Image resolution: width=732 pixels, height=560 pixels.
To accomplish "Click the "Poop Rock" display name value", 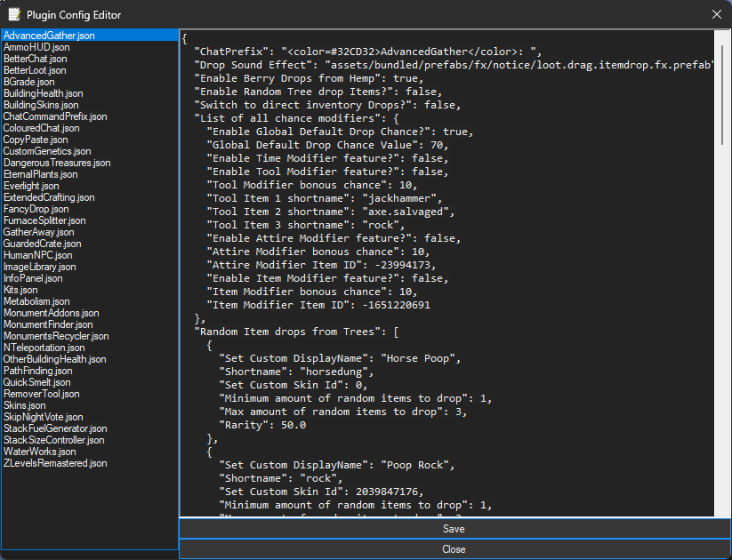I will point(414,465).
